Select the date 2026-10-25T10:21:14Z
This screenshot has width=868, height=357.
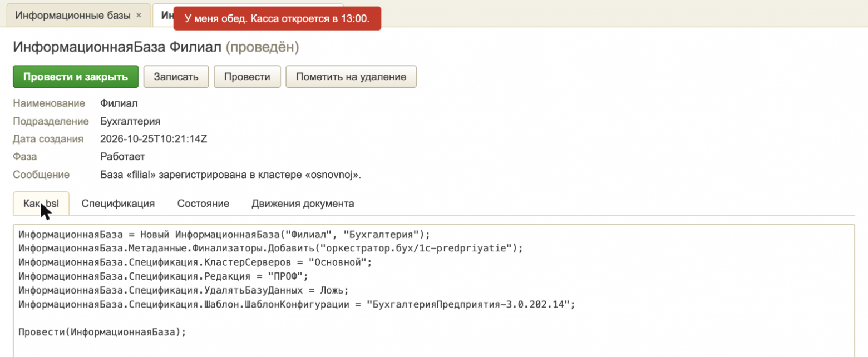coord(154,139)
